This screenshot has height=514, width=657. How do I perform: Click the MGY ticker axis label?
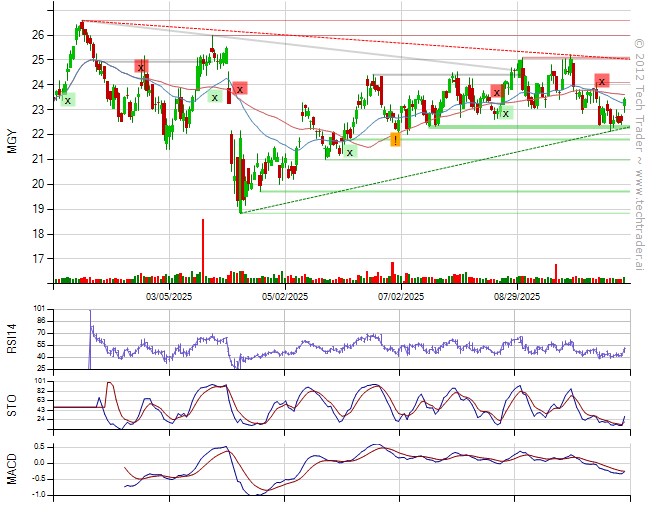[x=12, y=142]
